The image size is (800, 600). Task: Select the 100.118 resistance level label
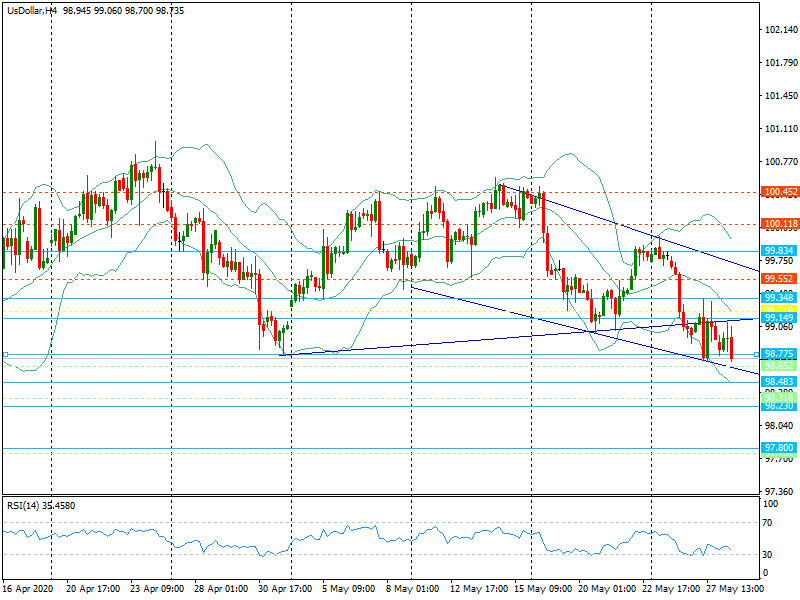(779, 224)
